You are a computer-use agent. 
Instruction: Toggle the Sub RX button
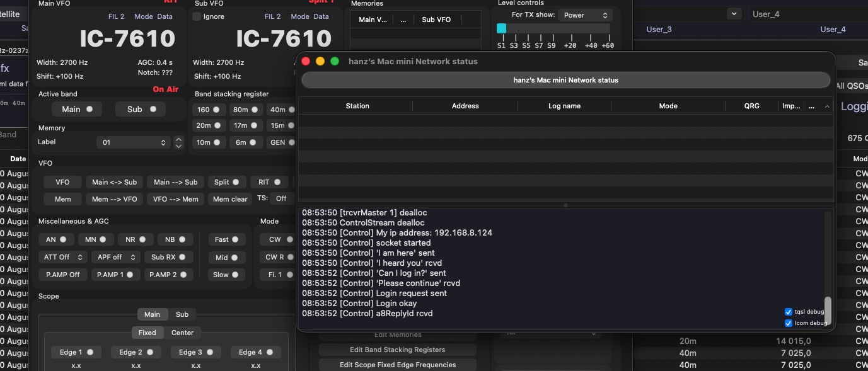coord(168,257)
